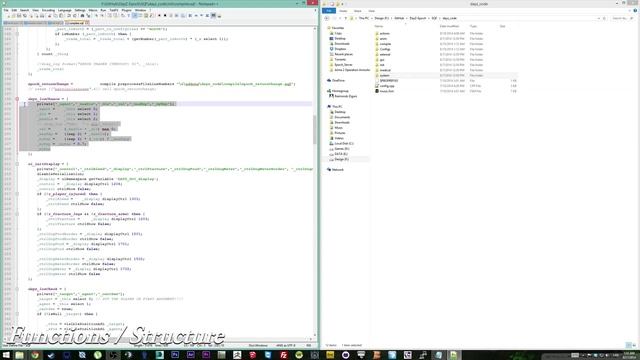Click the Cut toolbar icon in Notepad++
This screenshot has height=360, width=640.
click(x=49, y=16)
